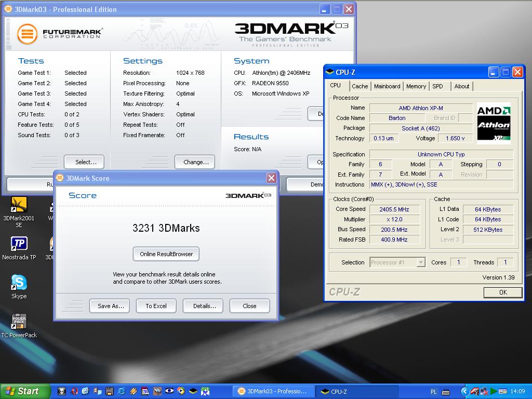Click the RADEON 9550 GFX text

click(x=270, y=83)
